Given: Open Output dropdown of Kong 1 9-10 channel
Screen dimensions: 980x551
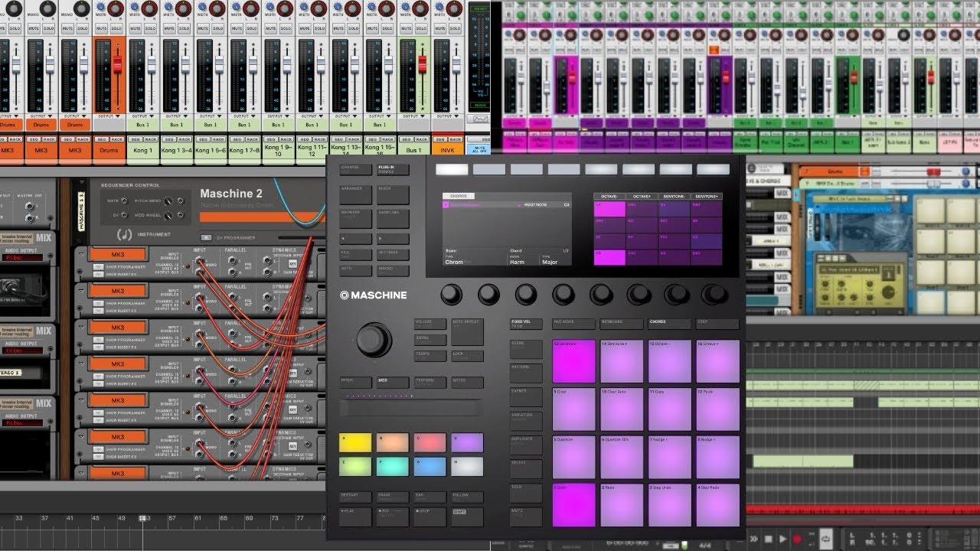Looking at the screenshot, I should (277, 116).
